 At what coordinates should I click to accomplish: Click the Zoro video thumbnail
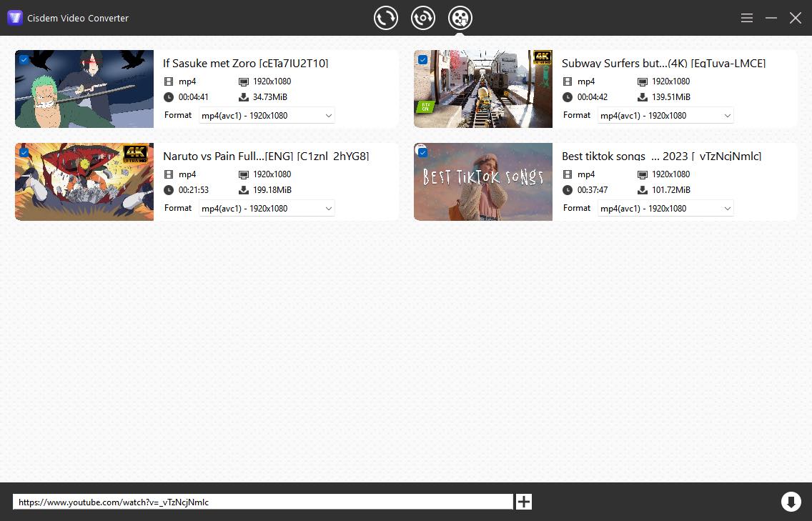pos(84,89)
